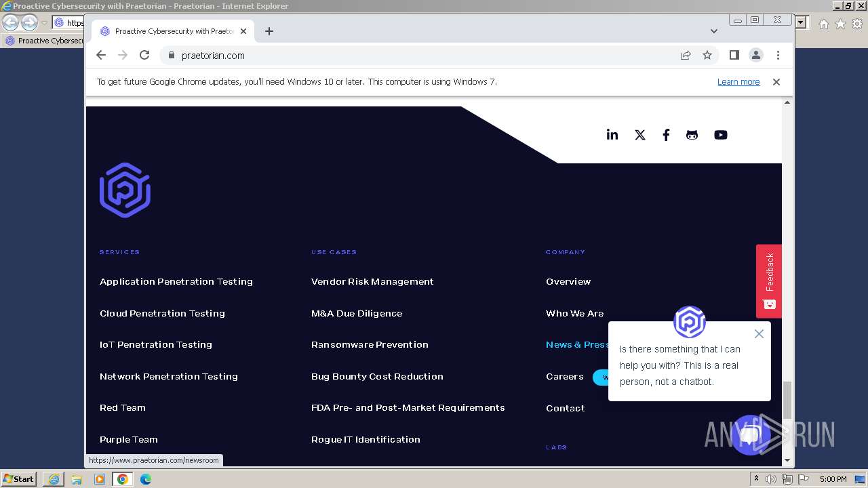The height and width of the screenshot is (488, 868).
Task: Open Chrome profile avatar
Action: (x=756, y=55)
